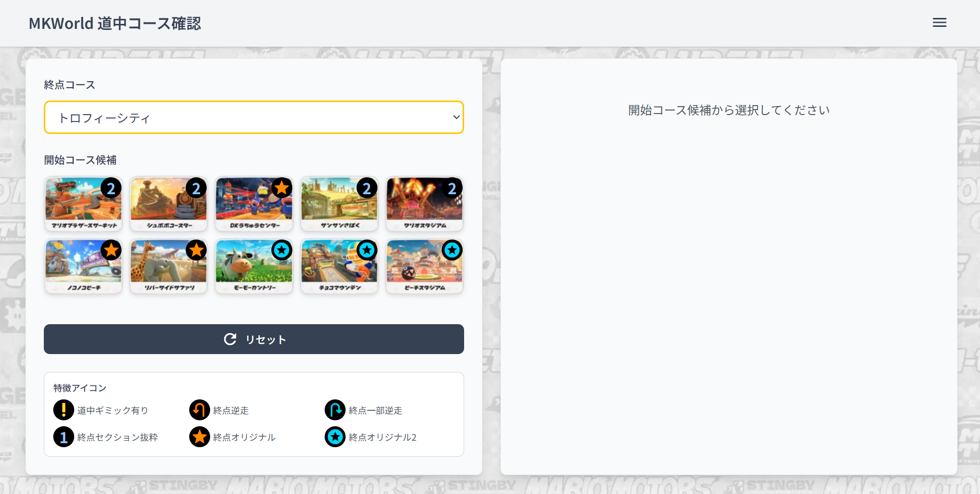Click the orange star badge on ノコノコビーチ
This screenshot has width=980, height=494.
pos(111,250)
